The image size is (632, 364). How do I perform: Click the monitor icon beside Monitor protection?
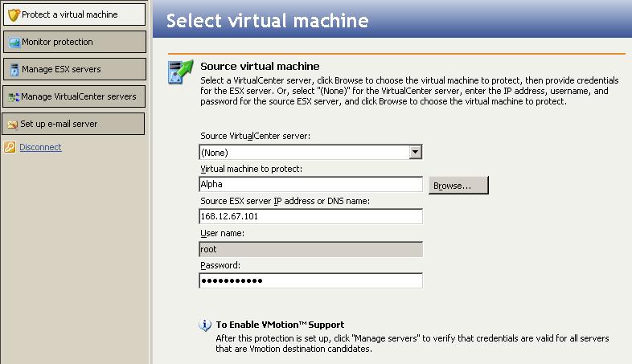coord(14,42)
